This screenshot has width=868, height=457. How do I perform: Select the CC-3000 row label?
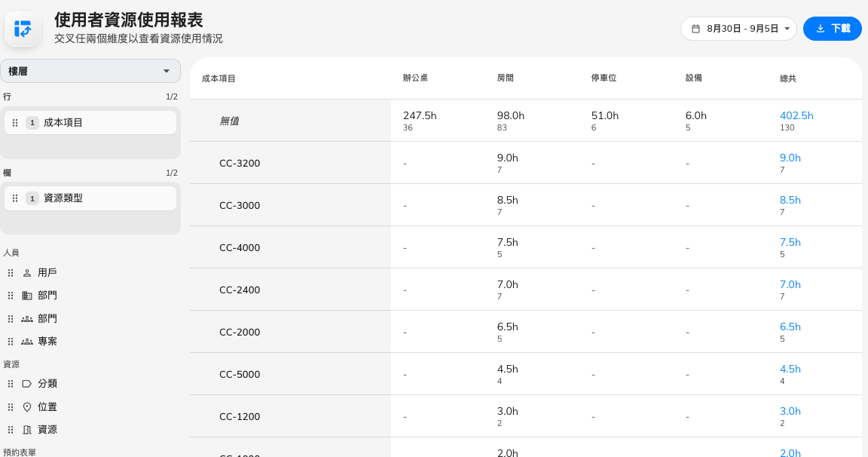[x=240, y=206]
